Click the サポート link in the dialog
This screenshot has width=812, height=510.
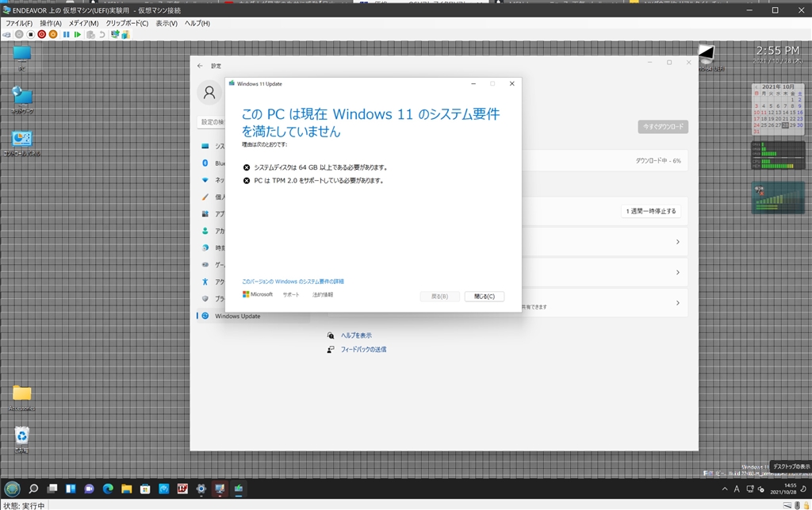tap(290, 294)
